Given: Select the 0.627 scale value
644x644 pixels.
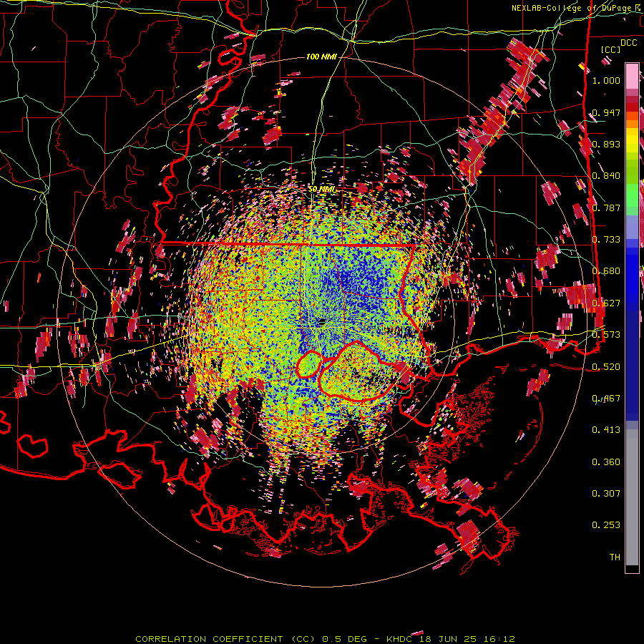Looking at the screenshot, I should click(x=606, y=303).
